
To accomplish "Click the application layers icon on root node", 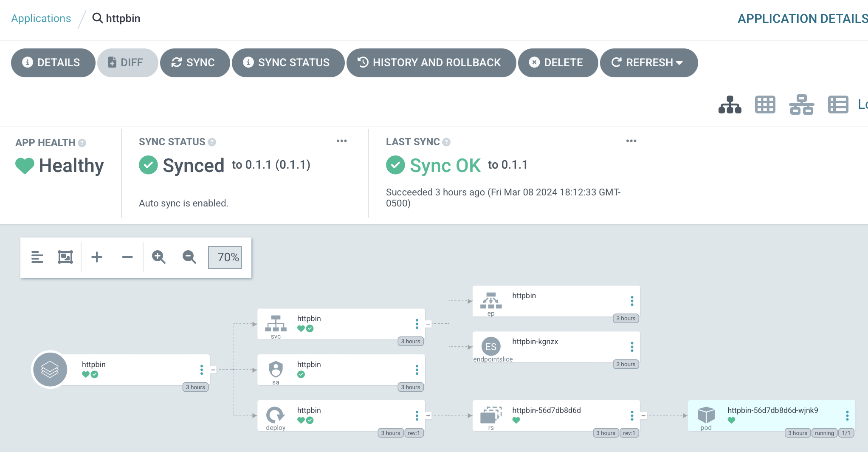I will (x=50, y=370).
